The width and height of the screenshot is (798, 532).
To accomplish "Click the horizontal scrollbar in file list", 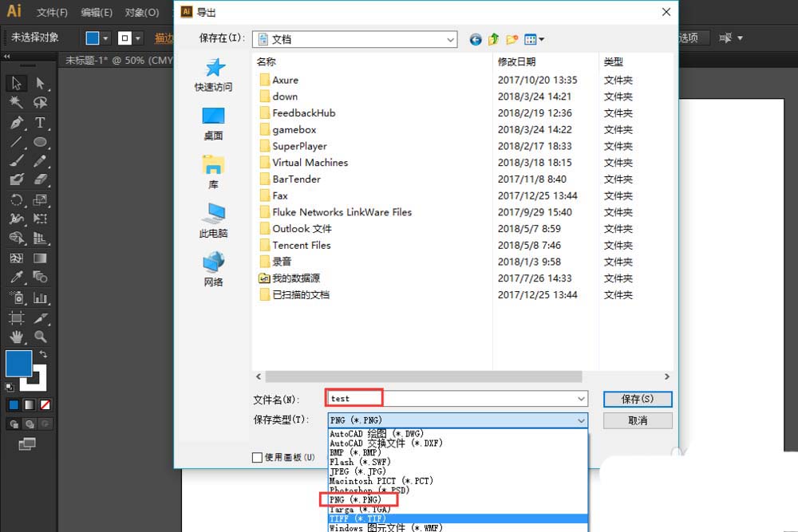I will [x=424, y=376].
